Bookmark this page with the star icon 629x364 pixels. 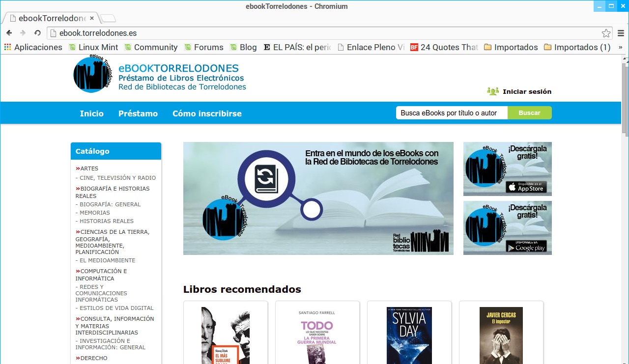click(606, 33)
